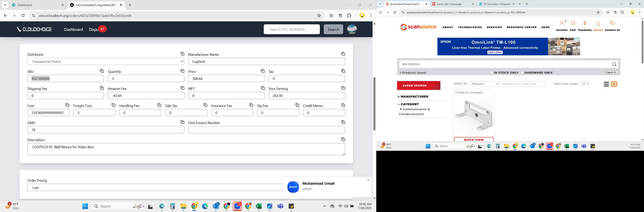Switch to Exertis Site Homepage tab
Viewport: 644px width, 212px height.
(453, 4)
